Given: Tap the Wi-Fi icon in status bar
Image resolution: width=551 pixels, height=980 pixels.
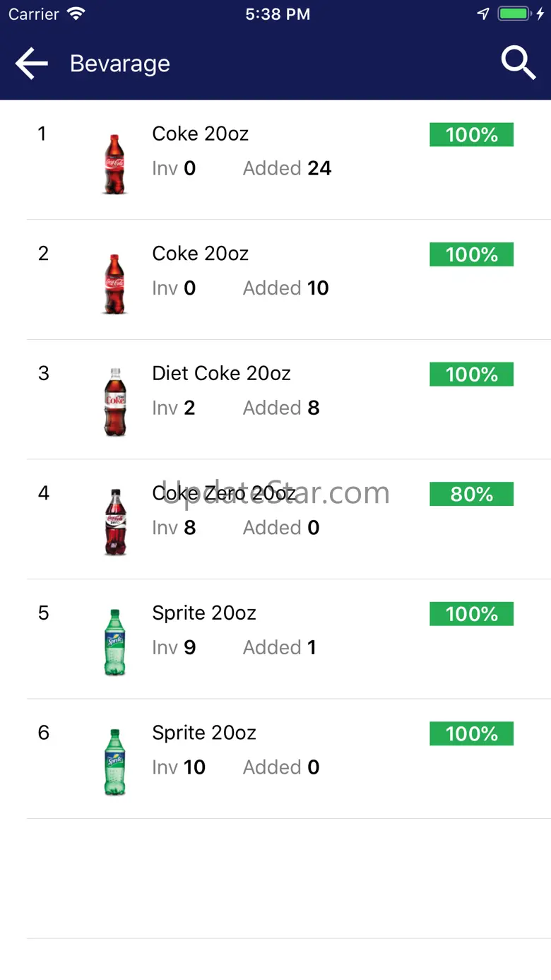Looking at the screenshot, I should coord(76,14).
